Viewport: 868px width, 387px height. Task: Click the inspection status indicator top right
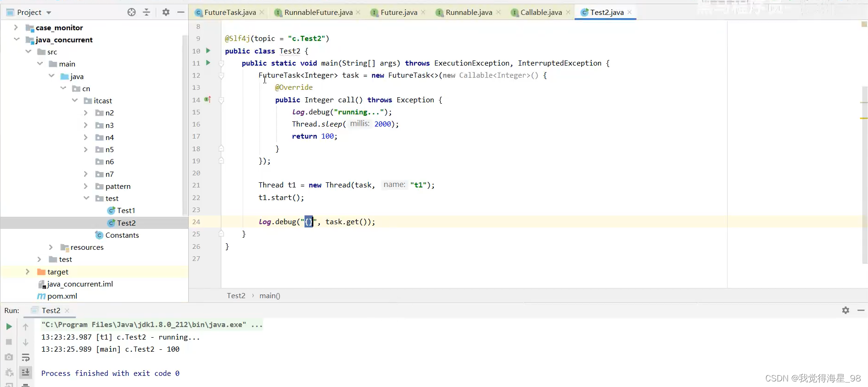click(864, 24)
